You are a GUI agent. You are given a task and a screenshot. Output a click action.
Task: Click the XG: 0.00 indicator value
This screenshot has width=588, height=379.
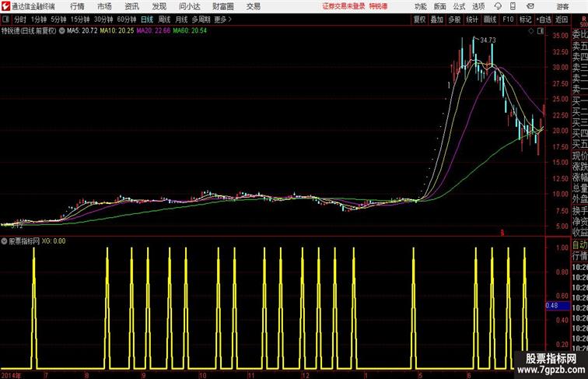54,241
